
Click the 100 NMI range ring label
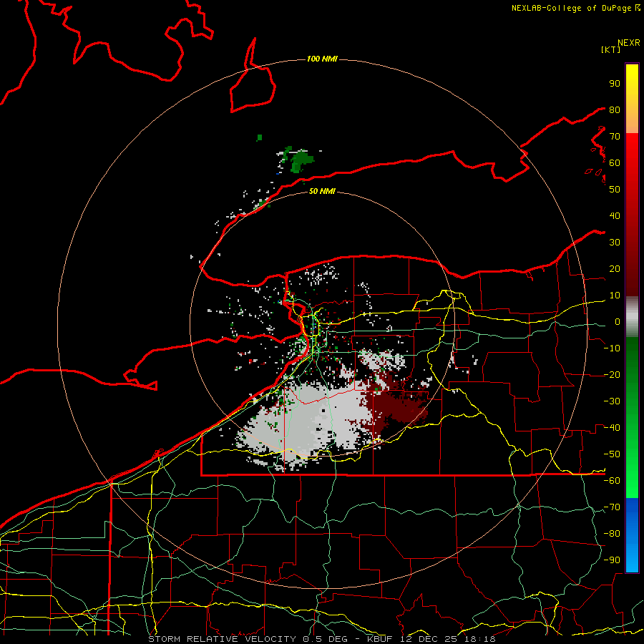pyautogui.click(x=322, y=59)
